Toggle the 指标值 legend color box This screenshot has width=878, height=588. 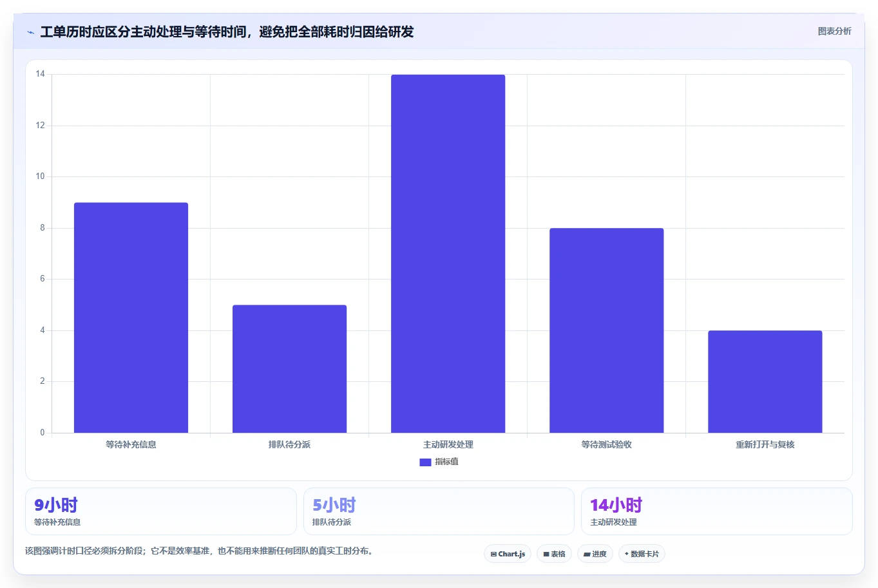pyautogui.click(x=425, y=462)
